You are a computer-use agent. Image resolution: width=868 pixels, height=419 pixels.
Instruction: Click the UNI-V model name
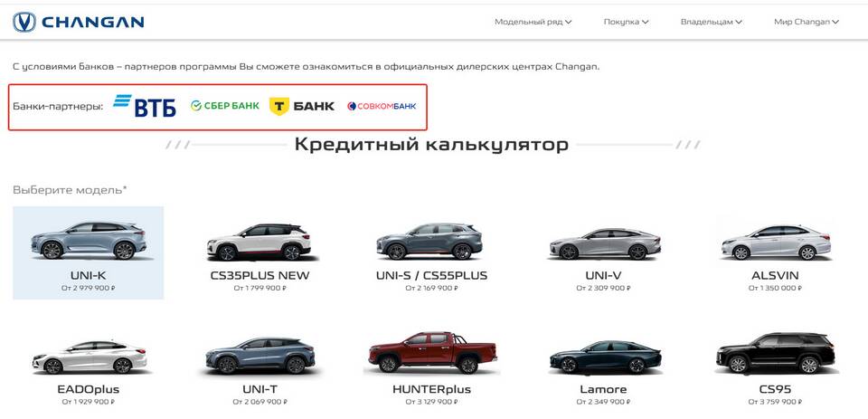point(603,275)
